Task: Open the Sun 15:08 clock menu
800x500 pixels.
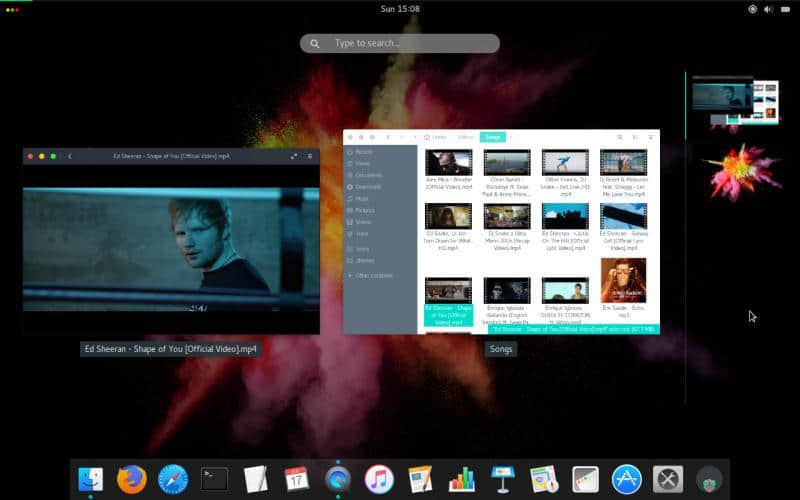Action: (x=400, y=9)
